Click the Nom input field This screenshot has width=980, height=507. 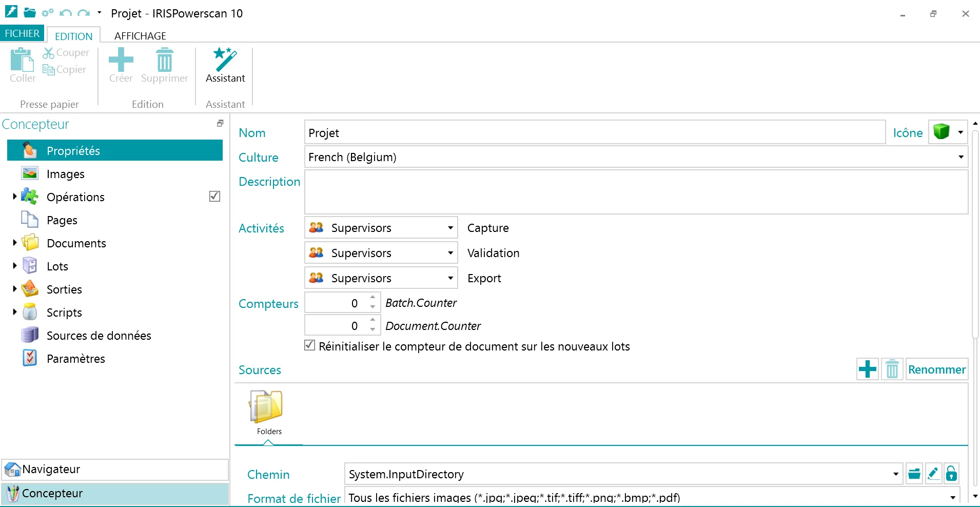coord(595,133)
